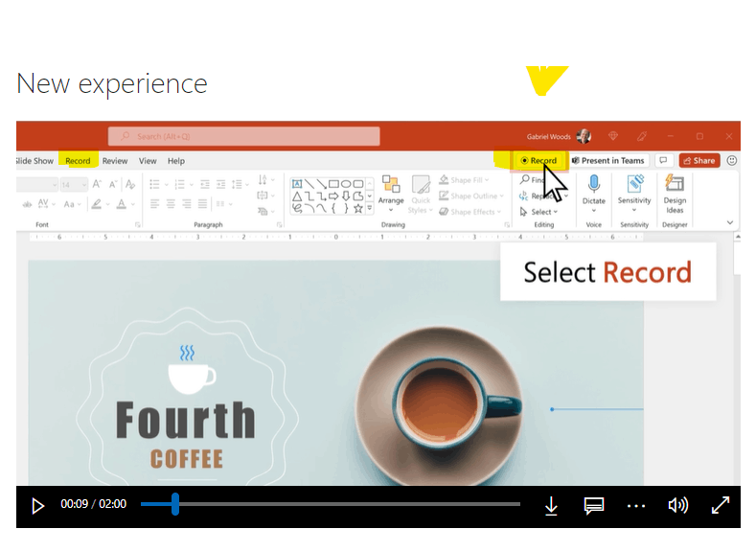
Task: Open Paragraph dialog launcher
Action: [279, 224]
